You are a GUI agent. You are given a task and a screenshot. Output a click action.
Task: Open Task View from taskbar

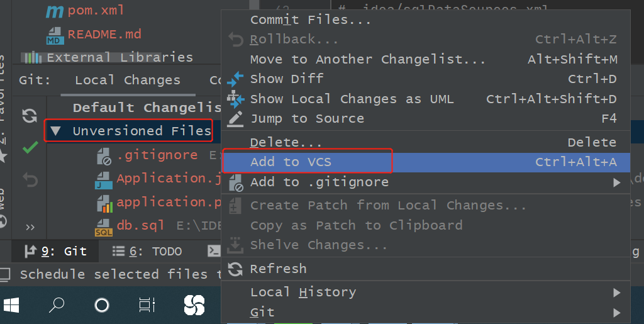point(147,306)
